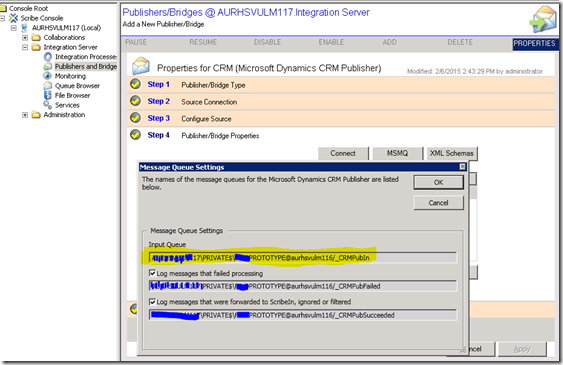Click DELETE in the action bar
Image resolution: width=563 pixels, height=365 pixels.
(x=460, y=42)
